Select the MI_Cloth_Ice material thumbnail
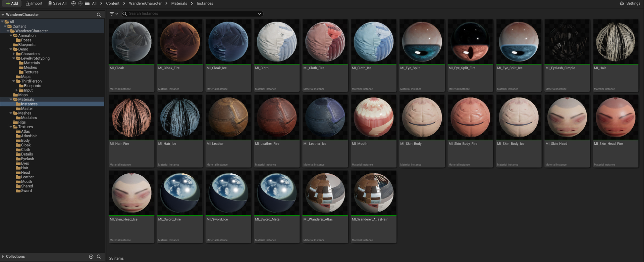The width and height of the screenshot is (644, 262). (x=374, y=42)
